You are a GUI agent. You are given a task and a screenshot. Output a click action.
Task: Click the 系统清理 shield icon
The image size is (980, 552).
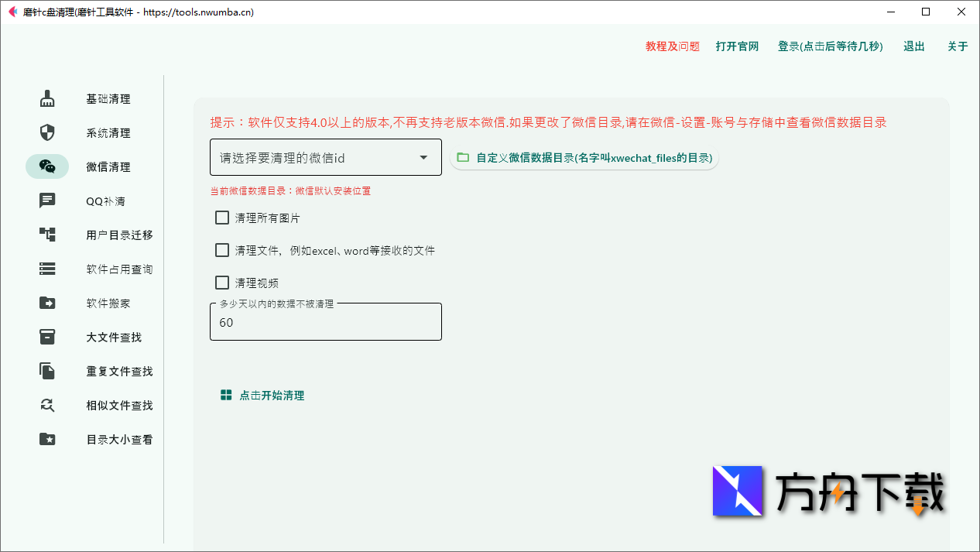coord(47,132)
